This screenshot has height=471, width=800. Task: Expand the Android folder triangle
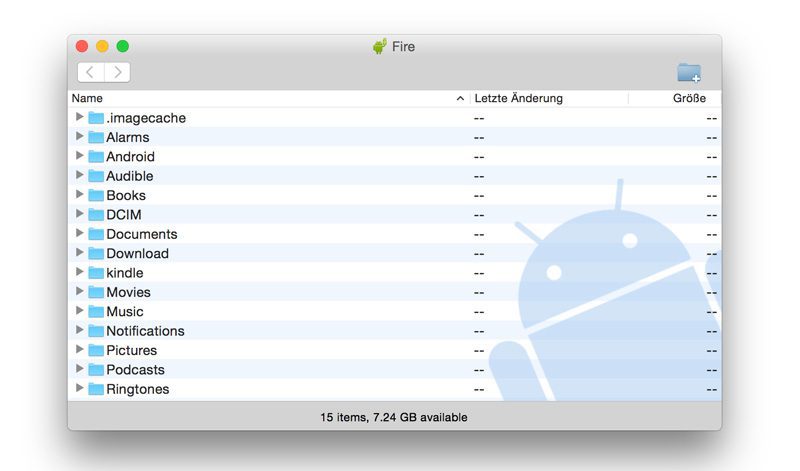[x=79, y=156]
